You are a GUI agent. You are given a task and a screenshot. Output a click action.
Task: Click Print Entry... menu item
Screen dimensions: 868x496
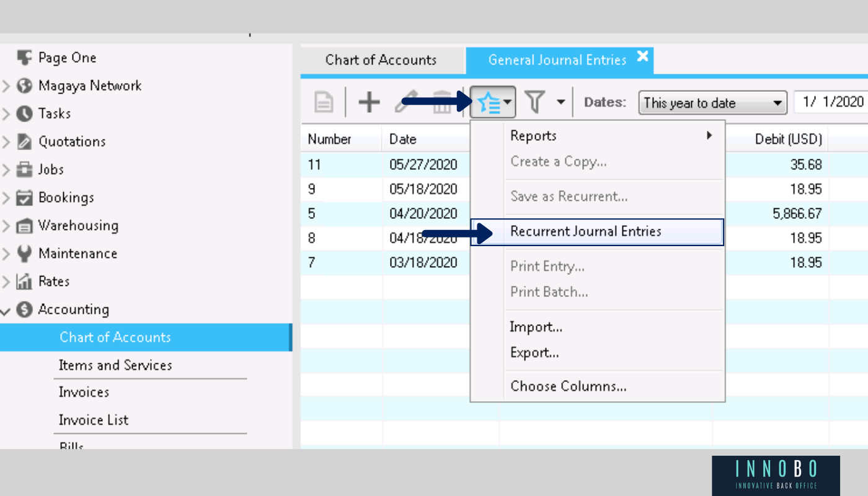point(598,267)
